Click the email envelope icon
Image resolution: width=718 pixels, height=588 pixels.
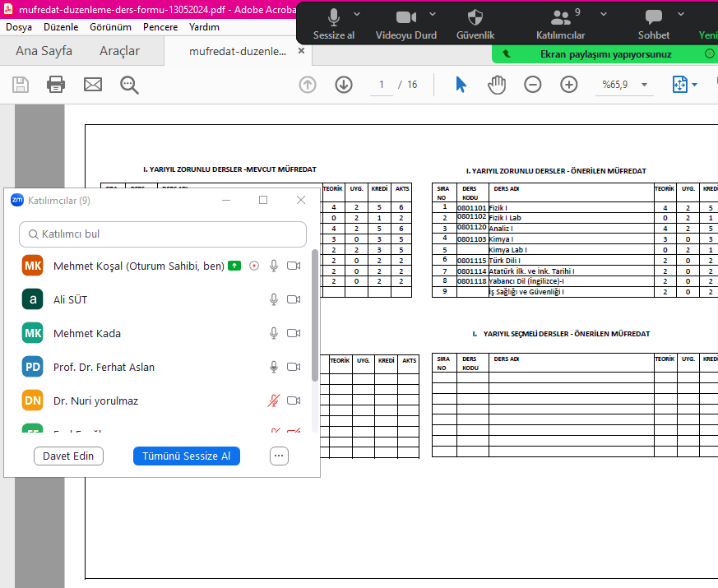pyautogui.click(x=93, y=85)
